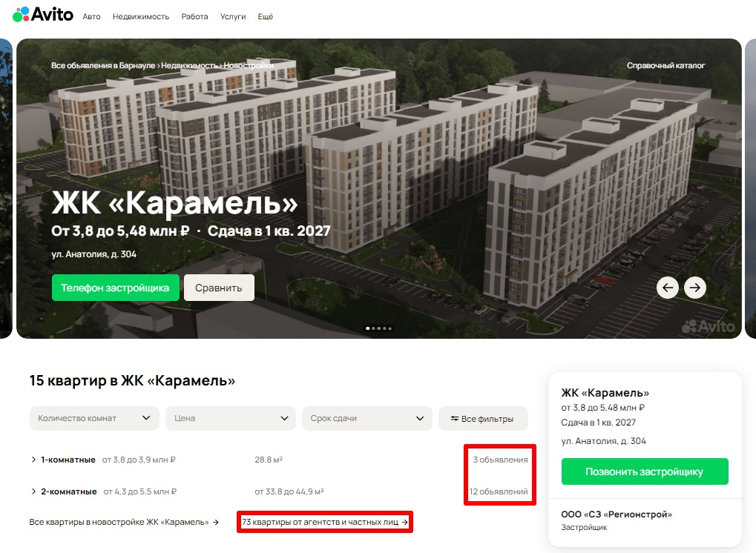Click the filter sliders icon in Все фильтры

click(x=454, y=419)
